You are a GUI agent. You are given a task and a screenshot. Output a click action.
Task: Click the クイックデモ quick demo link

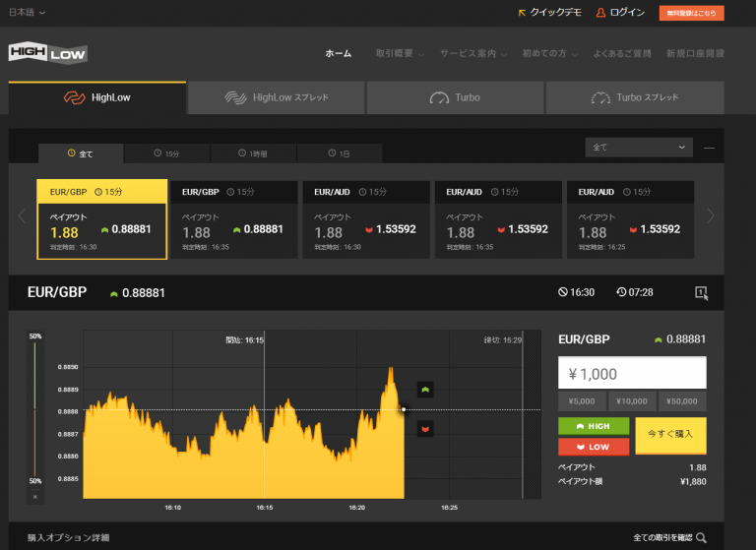[x=549, y=13]
